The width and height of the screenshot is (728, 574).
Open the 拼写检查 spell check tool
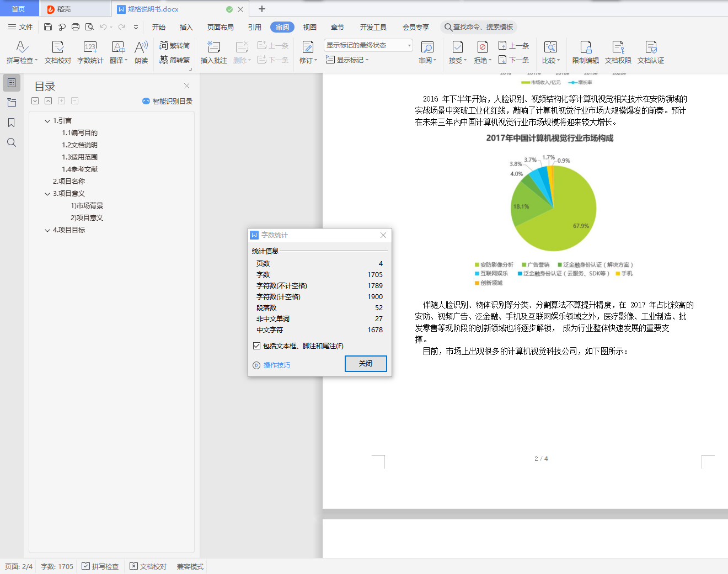(x=22, y=52)
